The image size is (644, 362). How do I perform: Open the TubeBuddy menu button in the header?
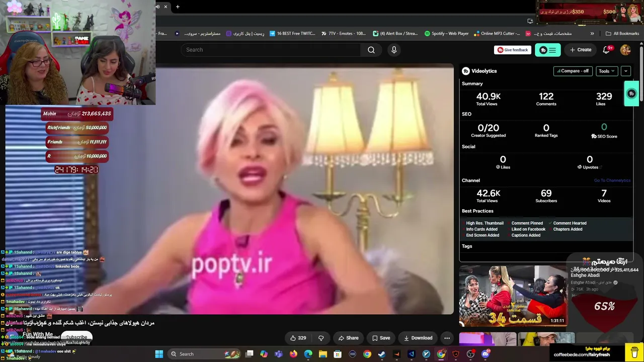[547, 50]
